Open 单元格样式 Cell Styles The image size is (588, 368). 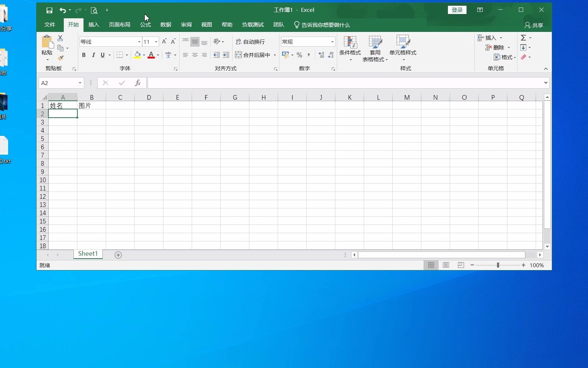coord(403,48)
